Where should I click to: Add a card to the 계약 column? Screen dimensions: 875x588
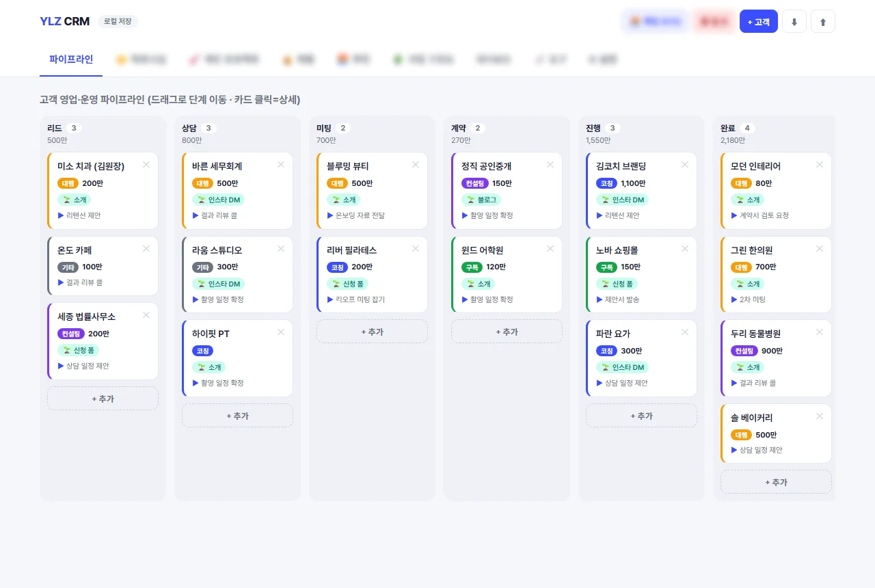(507, 332)
